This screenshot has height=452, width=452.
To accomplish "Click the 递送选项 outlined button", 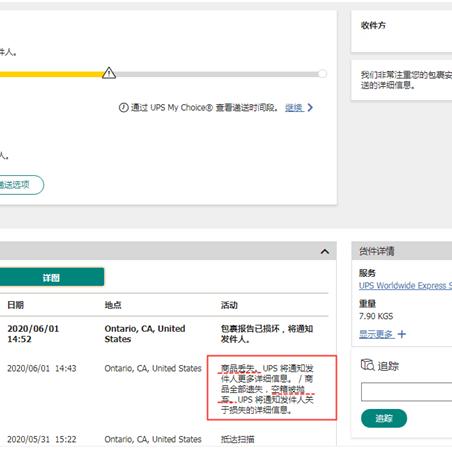I will click(x=21, y=185).
